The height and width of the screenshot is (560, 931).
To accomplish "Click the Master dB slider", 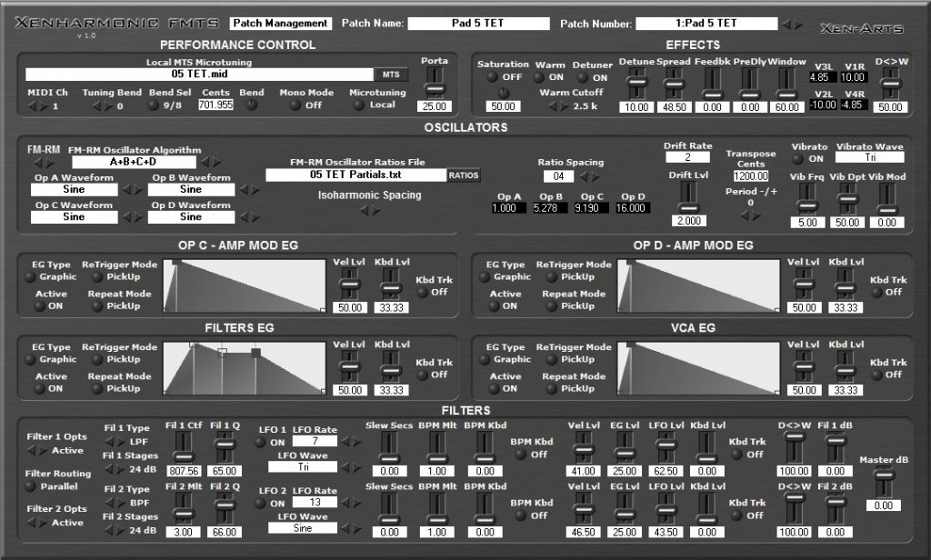I will pyautogui.click(x=884, y=483).
